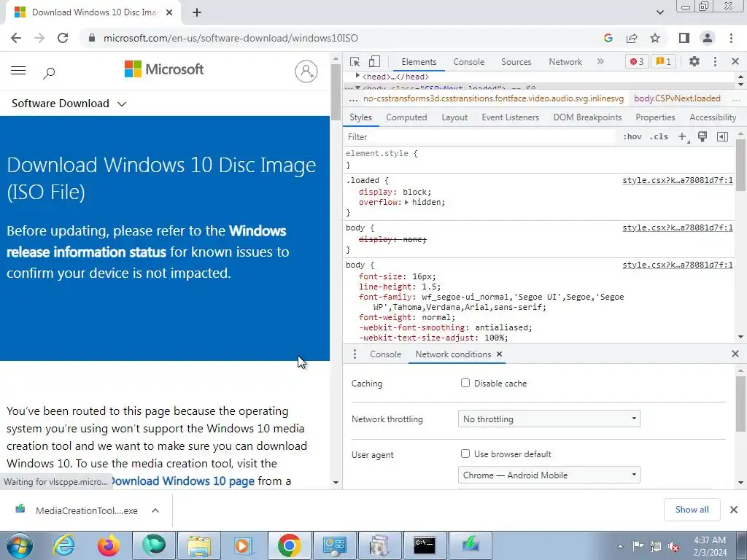
Task: Enable the Disable cache checkbox
Action: [465, 383]
